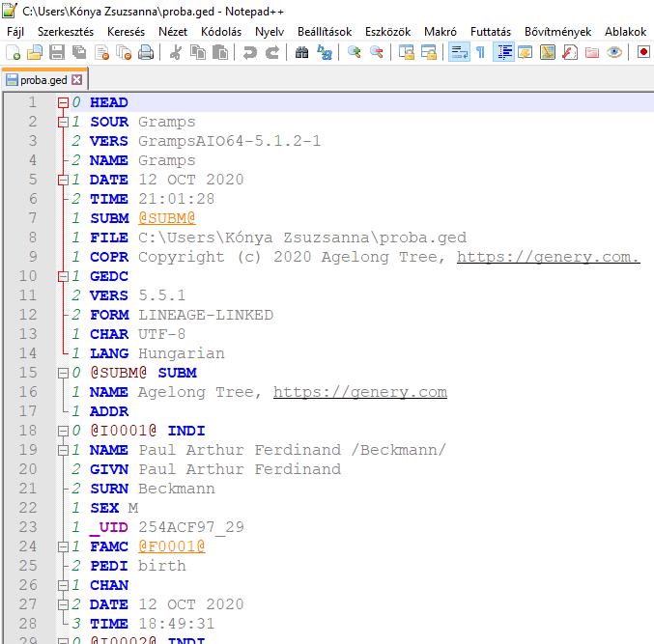Viewport: 654px width, 644px height.
Task: Click line number 13 in the margin
Action: [x=27, y=334]
